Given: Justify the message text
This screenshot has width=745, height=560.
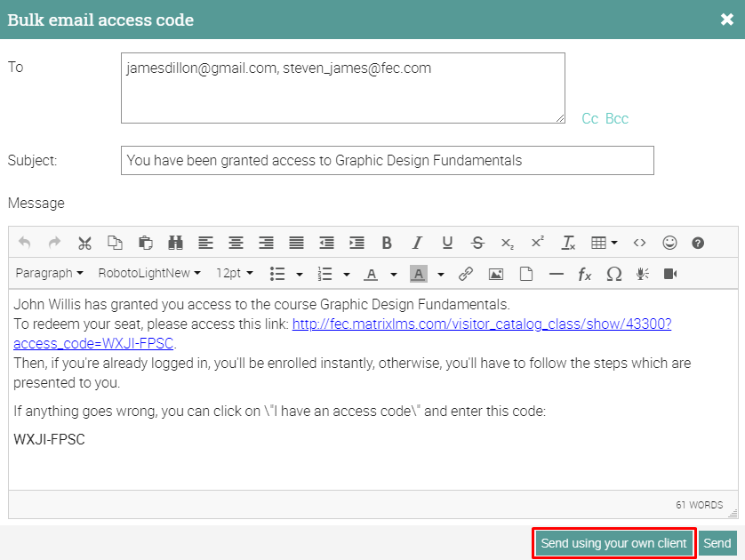Looking at the screenshot, I should click(296, 243).
